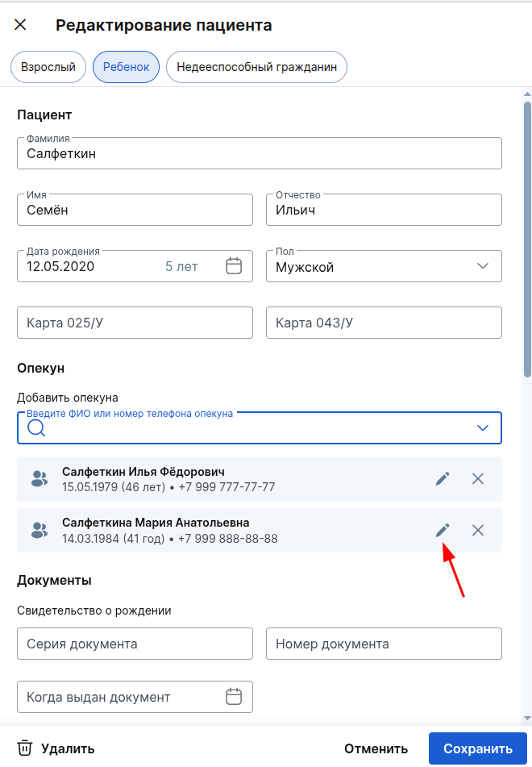The image size is (532, 767).
Task: Save patient with Сохранить button
Action: click(x=478, y=748)
